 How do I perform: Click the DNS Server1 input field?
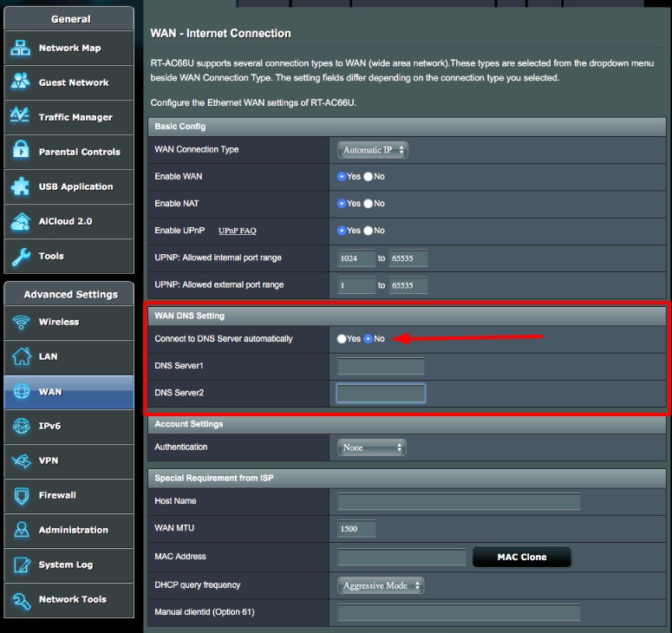pyautogui.click(x=381, y=367)
